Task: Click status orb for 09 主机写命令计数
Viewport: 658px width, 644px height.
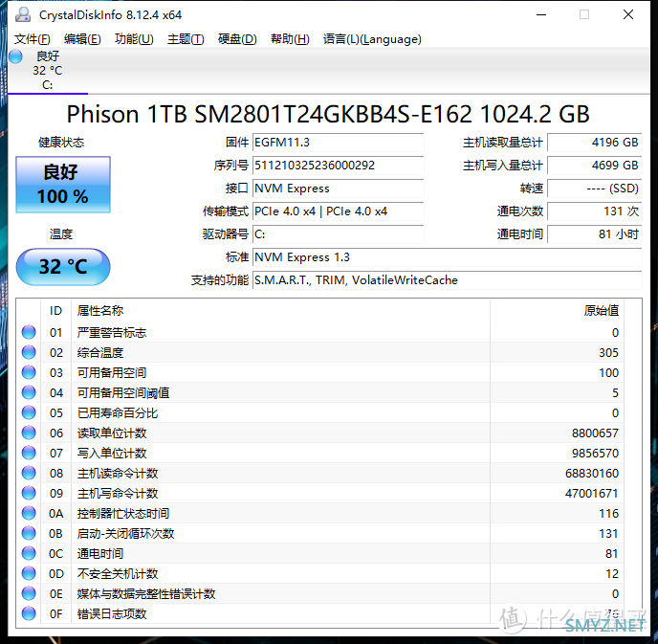Action: point(29,493)
